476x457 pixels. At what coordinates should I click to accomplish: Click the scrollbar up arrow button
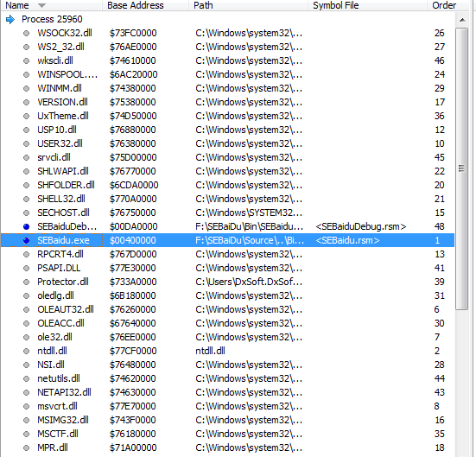pyautogui.click(x=462, y=20)
